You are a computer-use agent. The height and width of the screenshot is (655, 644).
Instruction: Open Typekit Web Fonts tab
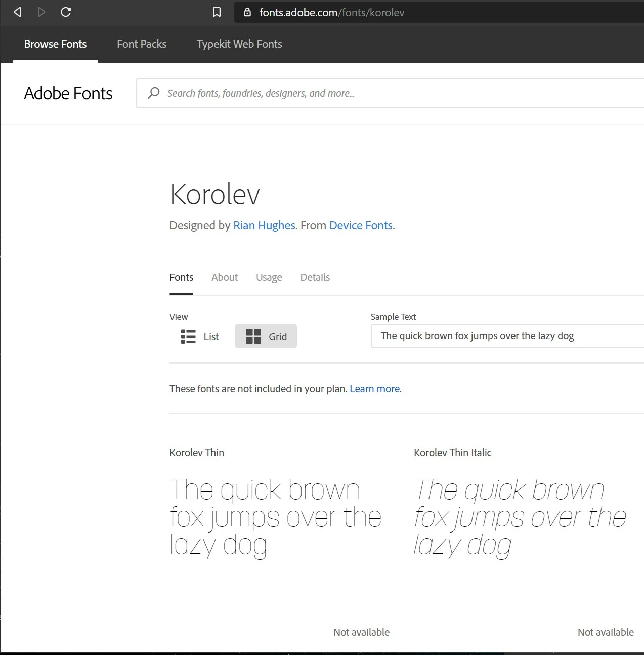239,44
